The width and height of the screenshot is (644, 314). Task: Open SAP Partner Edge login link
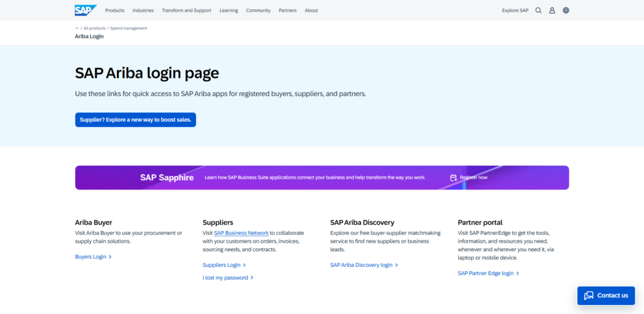click(x=486, y=273)
